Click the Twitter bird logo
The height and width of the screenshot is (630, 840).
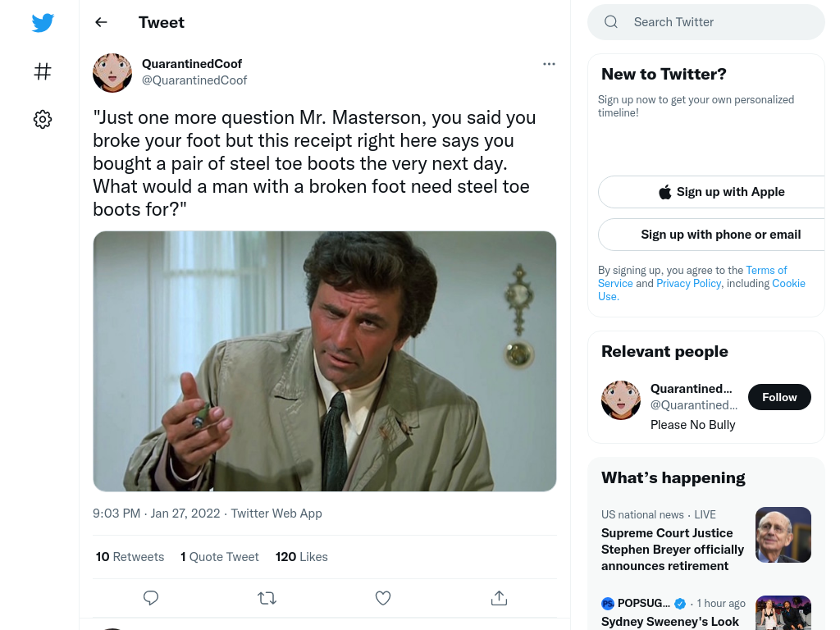coord(43,22)
